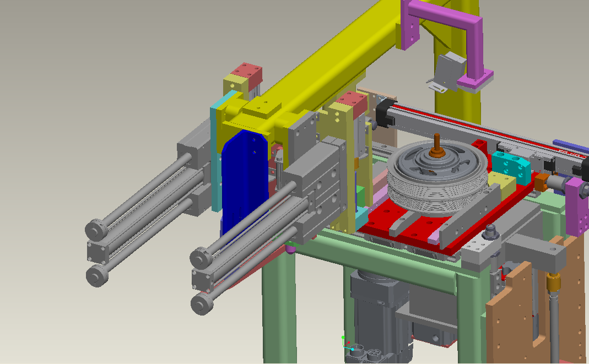Screen dimensions: 589x364
Task: Select the cyan block with four holes
Action: (512, 167)
